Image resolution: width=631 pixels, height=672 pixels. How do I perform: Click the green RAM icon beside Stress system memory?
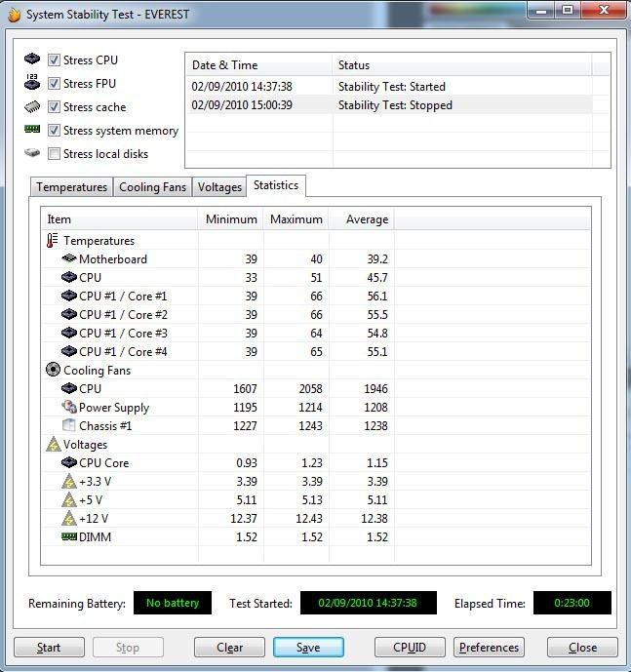(x=32, y=129)
